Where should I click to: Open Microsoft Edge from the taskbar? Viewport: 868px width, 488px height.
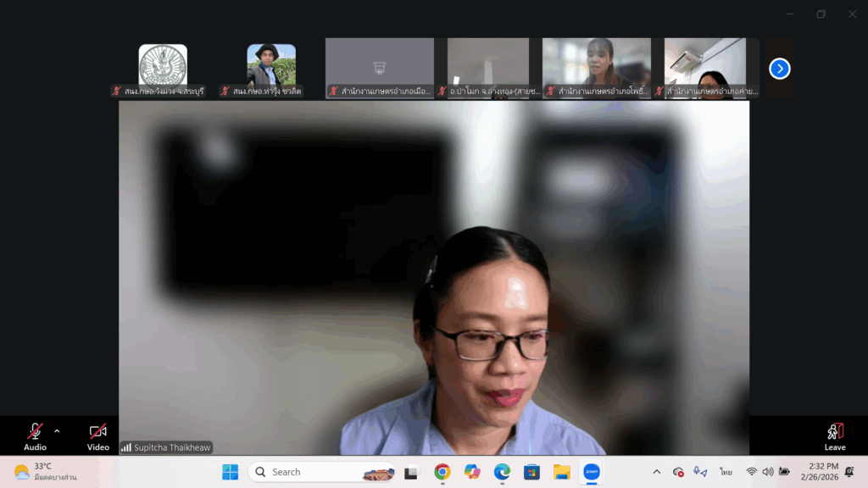502,472
